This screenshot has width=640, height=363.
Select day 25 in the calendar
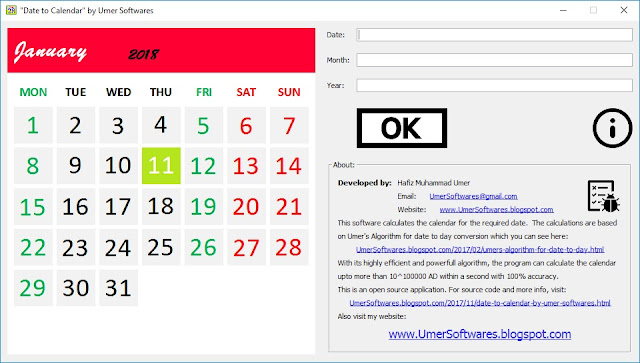pos(161,247)
